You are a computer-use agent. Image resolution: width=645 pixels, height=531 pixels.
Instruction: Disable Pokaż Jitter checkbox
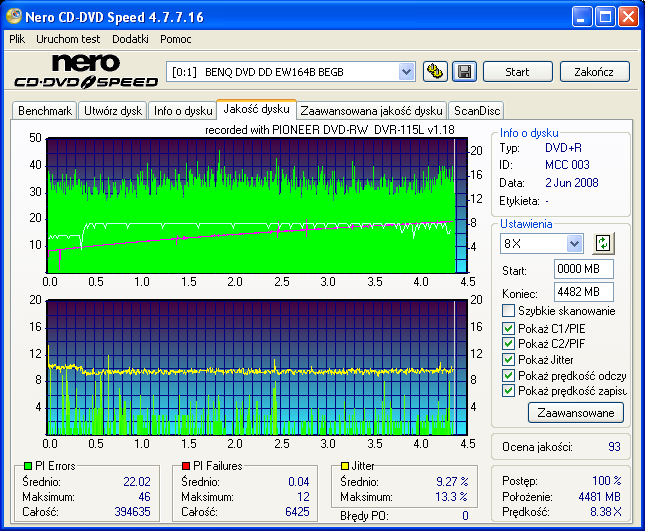[508, 359]
